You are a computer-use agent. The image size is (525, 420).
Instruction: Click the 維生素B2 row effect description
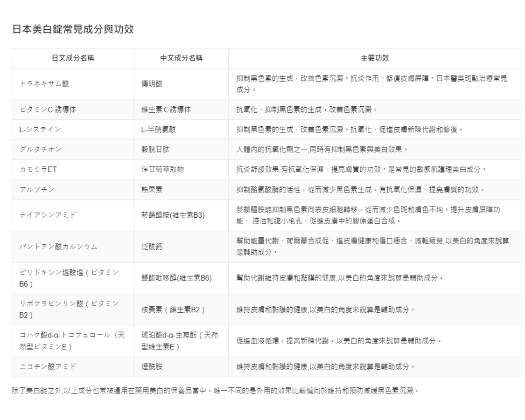[x=375, y=310]
